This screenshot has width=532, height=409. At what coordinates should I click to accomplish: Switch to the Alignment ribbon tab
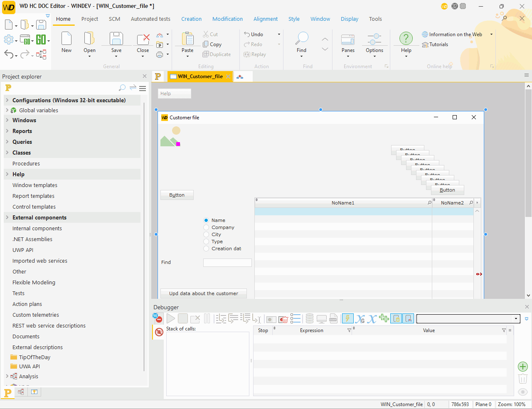tap(266, 19)
